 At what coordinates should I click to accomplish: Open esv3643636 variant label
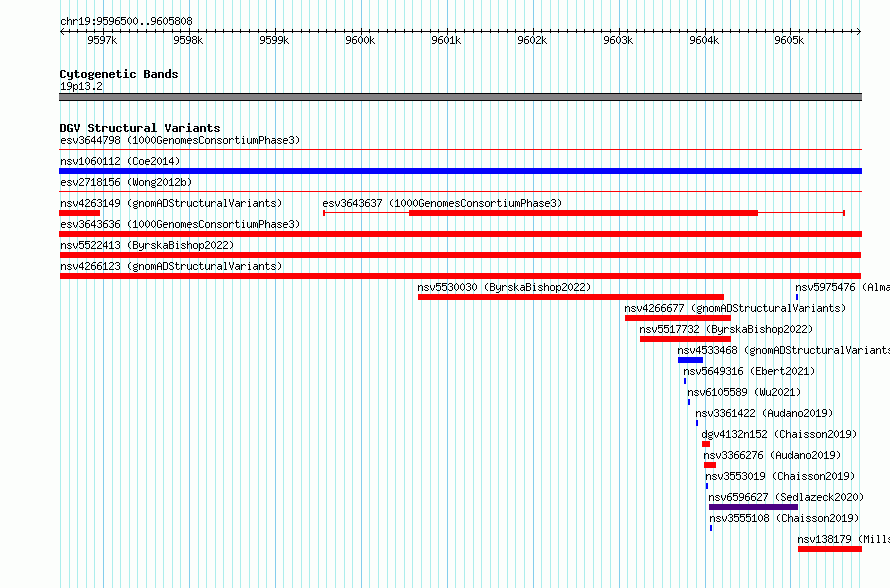(x=180, y=224)
